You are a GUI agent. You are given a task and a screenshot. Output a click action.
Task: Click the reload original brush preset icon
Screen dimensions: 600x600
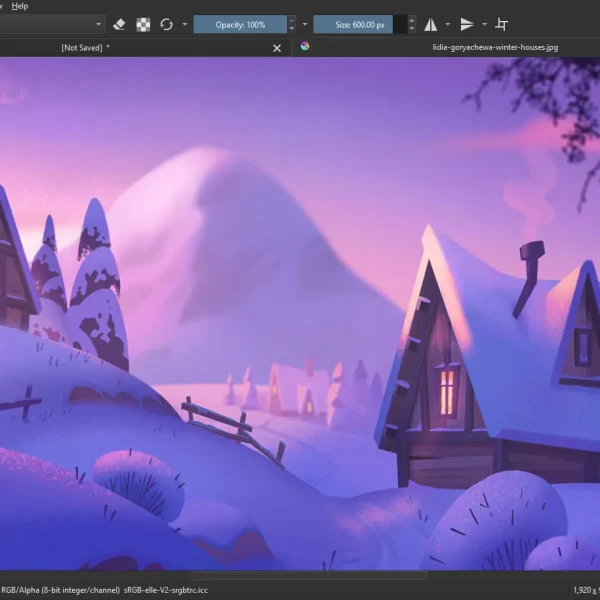pos(167,24)
